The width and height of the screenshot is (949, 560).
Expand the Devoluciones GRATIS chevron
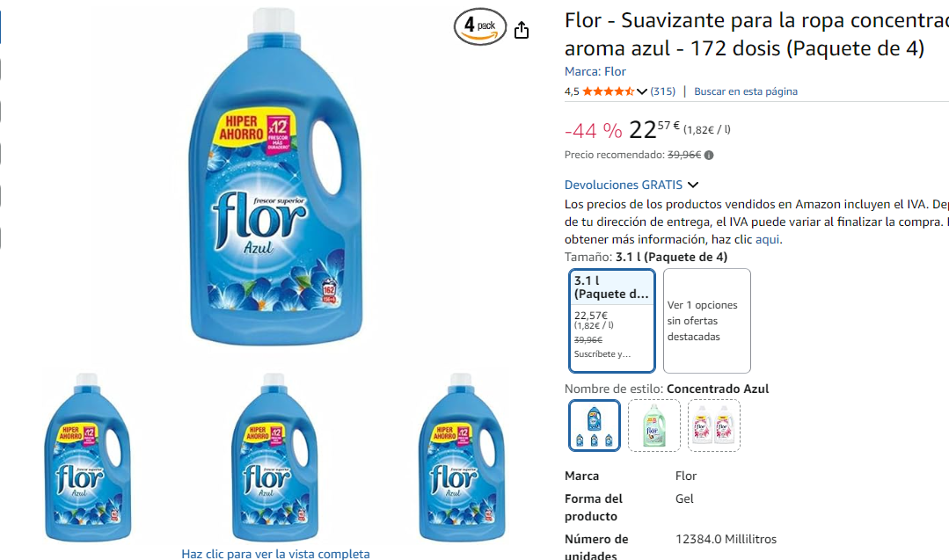coord(693,185)
